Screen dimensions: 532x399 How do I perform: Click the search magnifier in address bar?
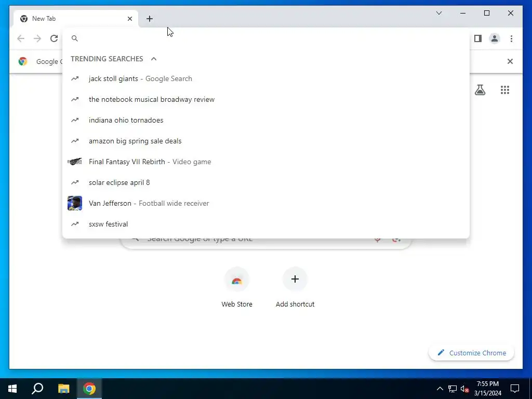coord(75,38)
